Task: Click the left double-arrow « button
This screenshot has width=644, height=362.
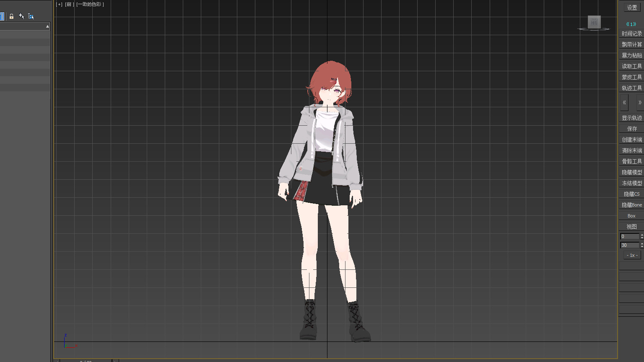Action: pyautogui.click(x=624, y=102)
